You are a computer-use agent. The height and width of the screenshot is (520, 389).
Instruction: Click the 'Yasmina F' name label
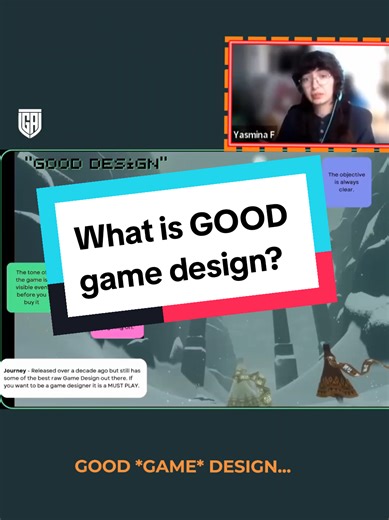(254, 135)
